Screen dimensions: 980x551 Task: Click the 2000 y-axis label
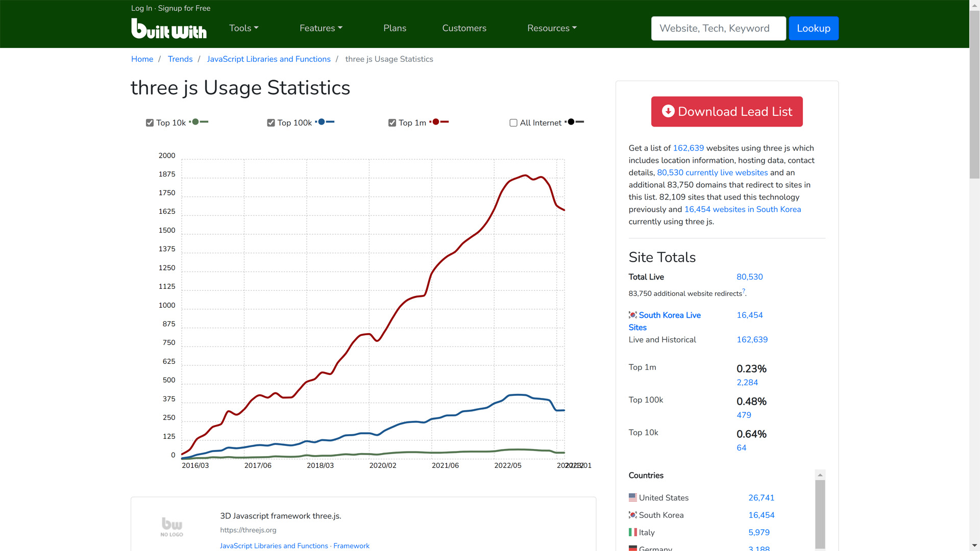tap(167, 156)
